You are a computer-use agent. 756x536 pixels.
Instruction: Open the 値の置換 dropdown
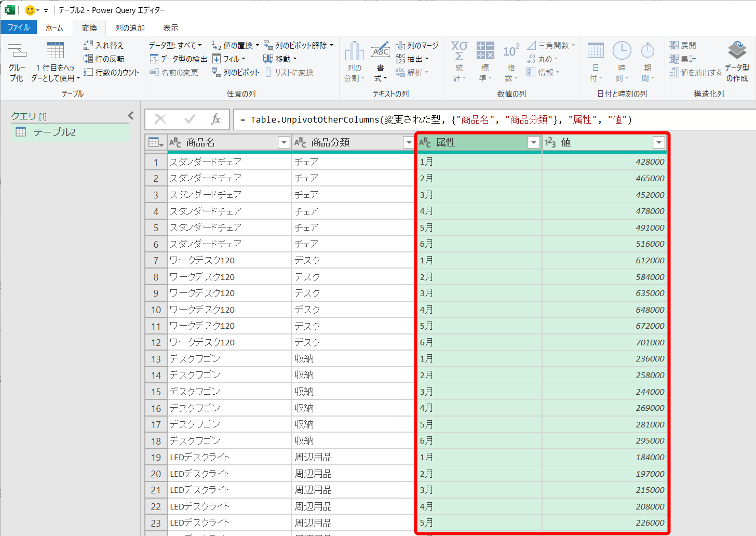(235, 45)
